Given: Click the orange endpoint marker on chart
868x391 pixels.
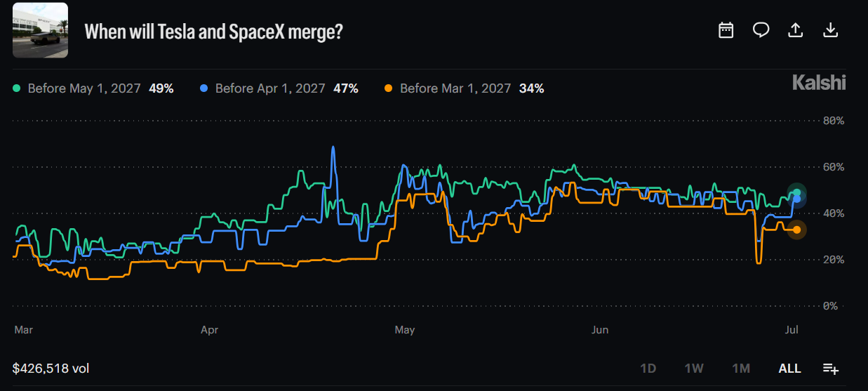Looking at the screenshot, I should pyautogui.click(x=796, y=230).
